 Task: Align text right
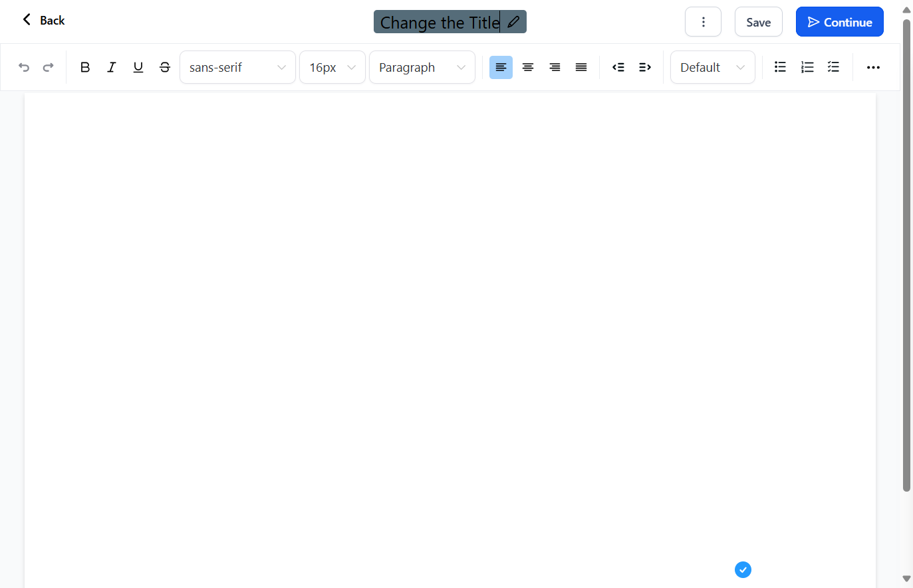click(x=555, y=67)
